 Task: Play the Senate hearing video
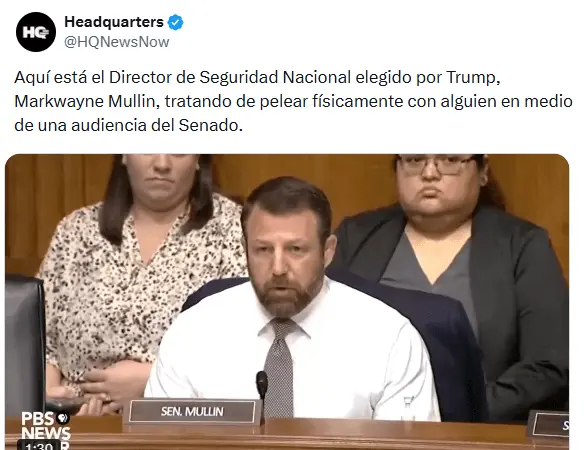pos(287,302)
